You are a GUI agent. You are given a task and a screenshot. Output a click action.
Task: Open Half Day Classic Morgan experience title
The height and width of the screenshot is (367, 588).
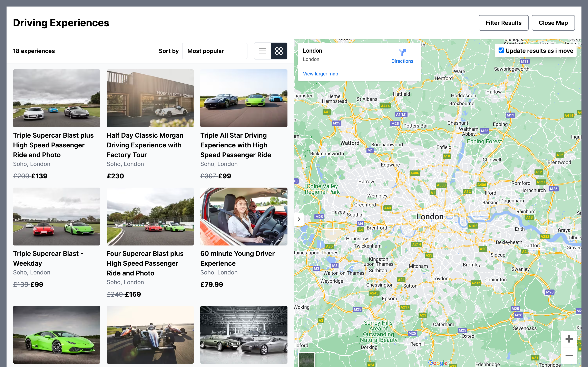[145, 145]
